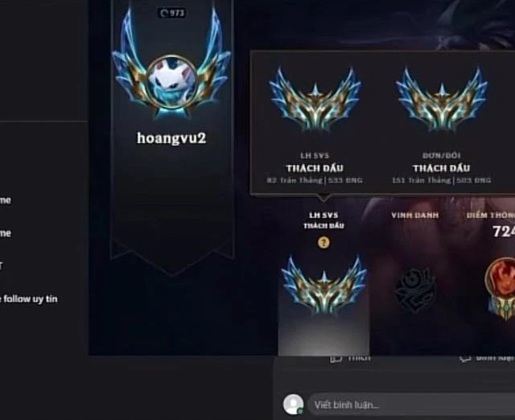Viewport: 515px width, 420px height.
Task: Click the Poro summoner profile icon
Action: (171, 82)
